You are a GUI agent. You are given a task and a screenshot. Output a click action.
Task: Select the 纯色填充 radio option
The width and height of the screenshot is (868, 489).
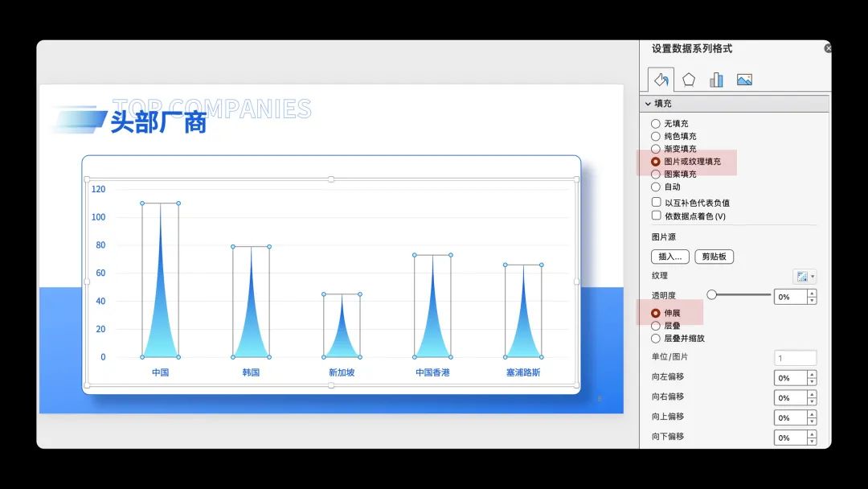tap(656, 136)
